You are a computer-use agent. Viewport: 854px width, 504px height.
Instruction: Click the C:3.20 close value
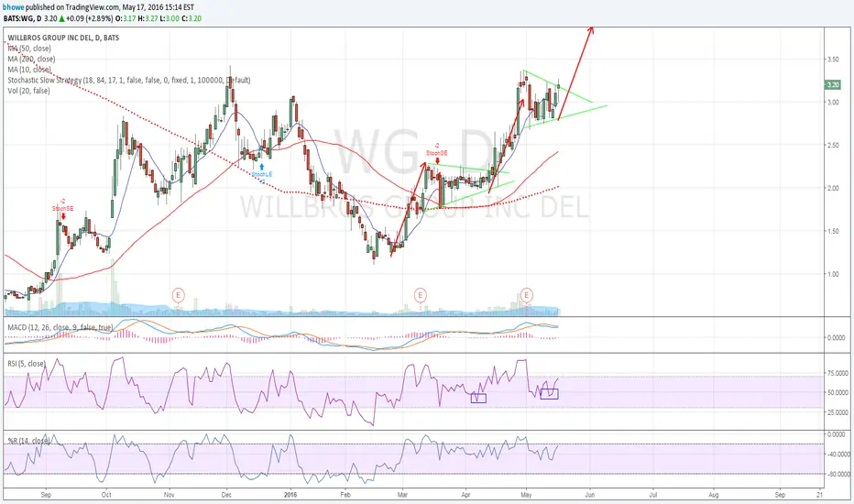[192, 18]
